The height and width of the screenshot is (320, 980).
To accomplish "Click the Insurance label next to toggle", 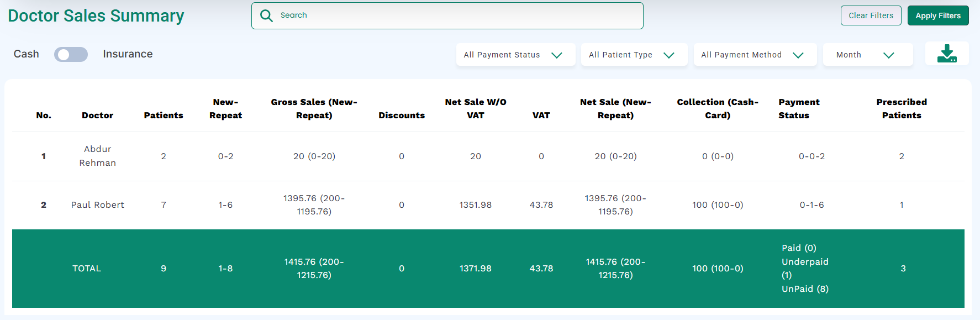I will click(128, 54).
